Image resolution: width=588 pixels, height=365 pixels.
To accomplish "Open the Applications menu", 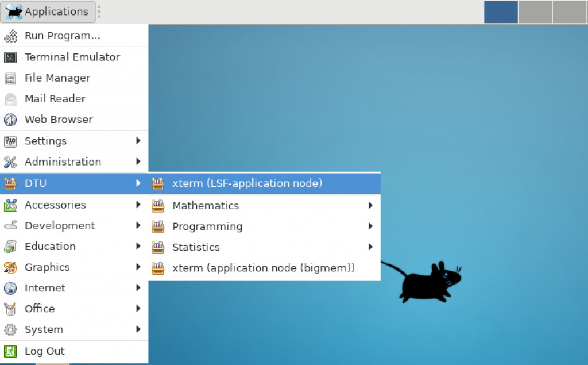I will pyautogui.click(x=48, y=11).
